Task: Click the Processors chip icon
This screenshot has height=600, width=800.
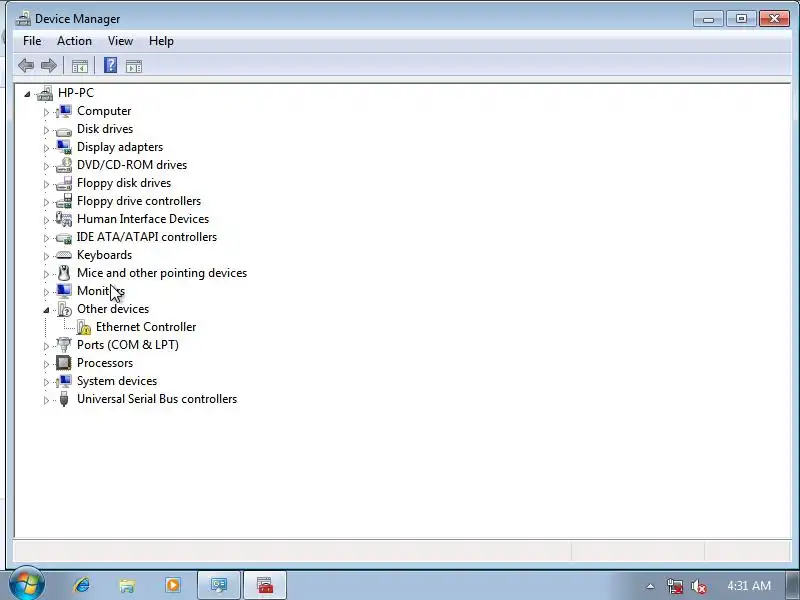Action: 64,363
